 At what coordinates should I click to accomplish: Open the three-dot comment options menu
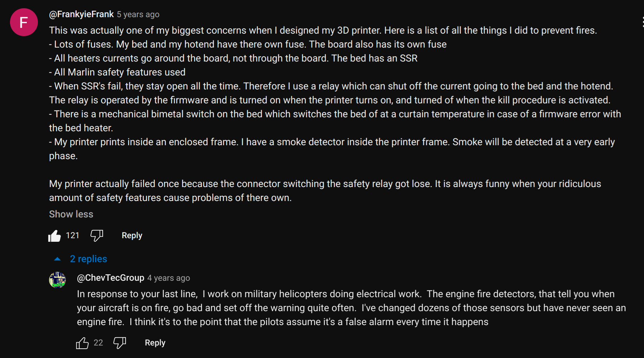tap(643, 22)
